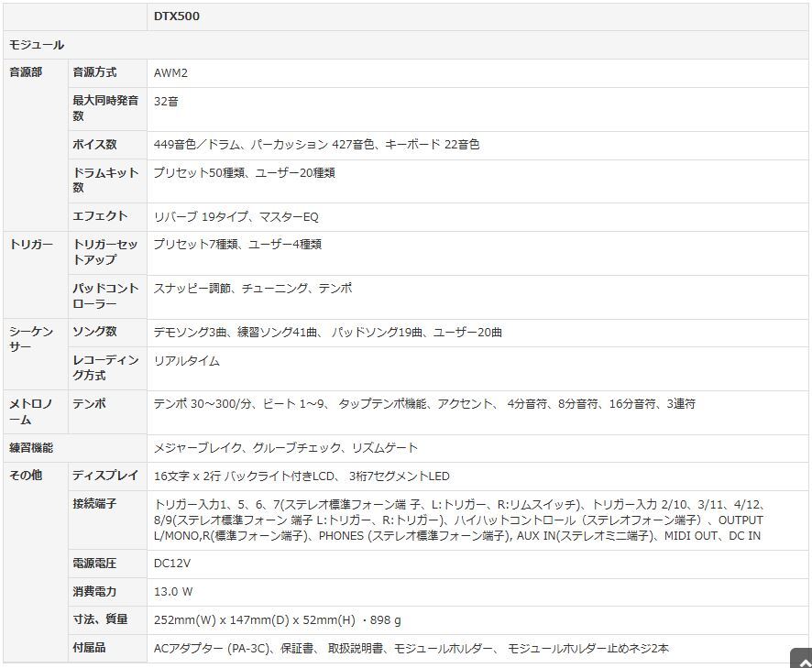The height and width of the screenshot is (668, 812).
Task: Select the 接続端子 row label
Action: tap(94, 504)
